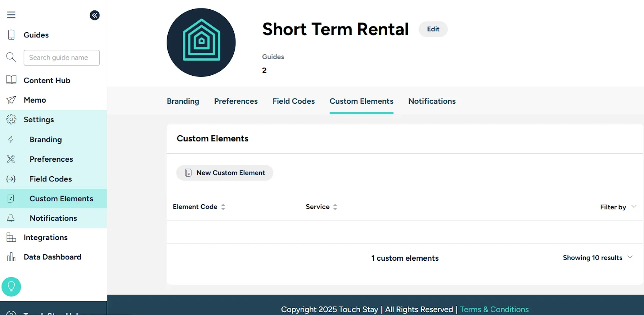644x315 pixels.
Task: Select Field Codes in the sidebar submenu
Action: tap(51, 179)
